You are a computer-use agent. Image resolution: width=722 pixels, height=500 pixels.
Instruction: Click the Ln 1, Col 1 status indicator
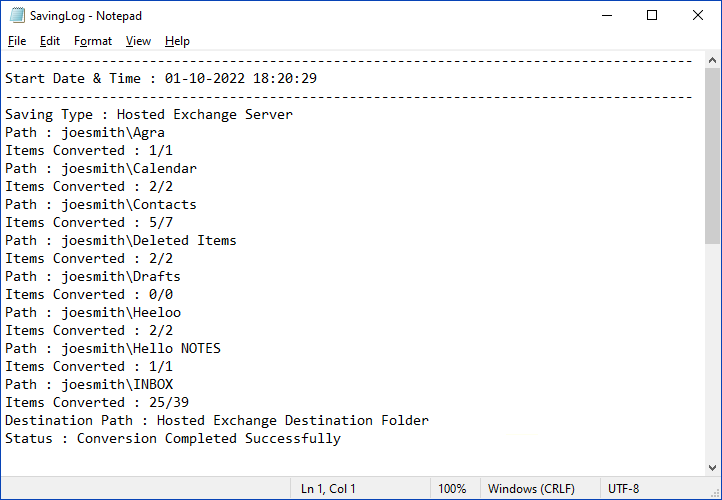[328, 488]
